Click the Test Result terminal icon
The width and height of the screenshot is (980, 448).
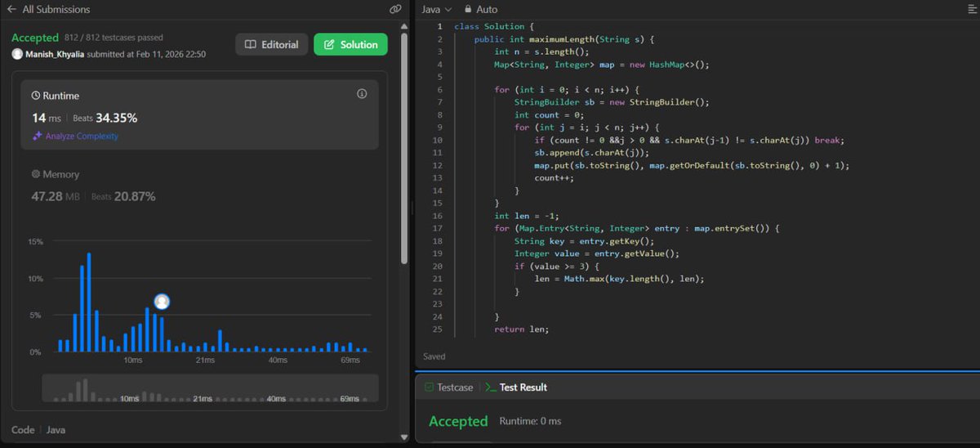pyautogui.click(x=490, y=388)
